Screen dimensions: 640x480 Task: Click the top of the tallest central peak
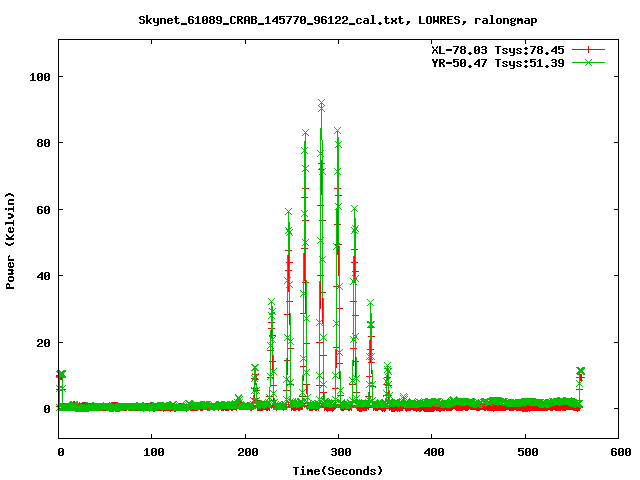pyautogui.click(x=321, y=103)
